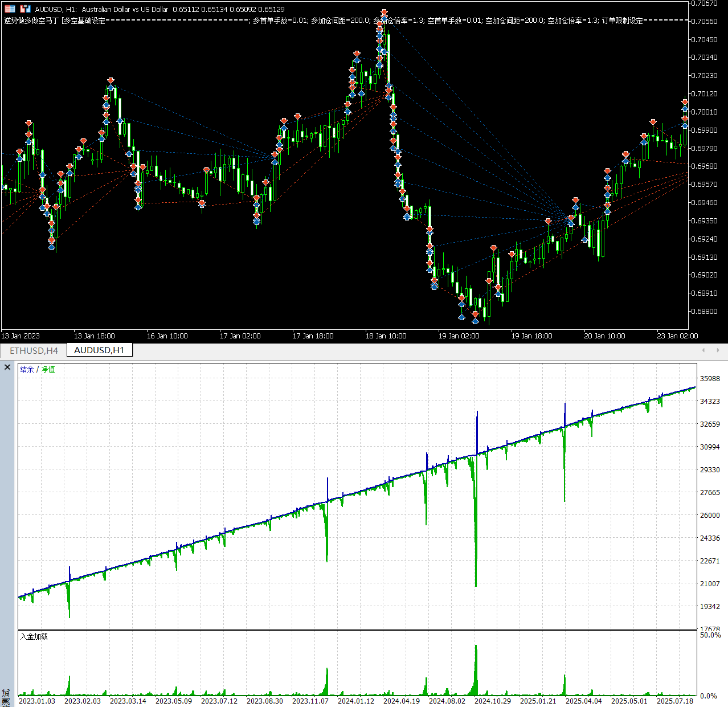The image size is (728, 707).
Task: Click the 2024.10.29 date on tester graph
Action: pyautogui.click(x=493, y=701)
